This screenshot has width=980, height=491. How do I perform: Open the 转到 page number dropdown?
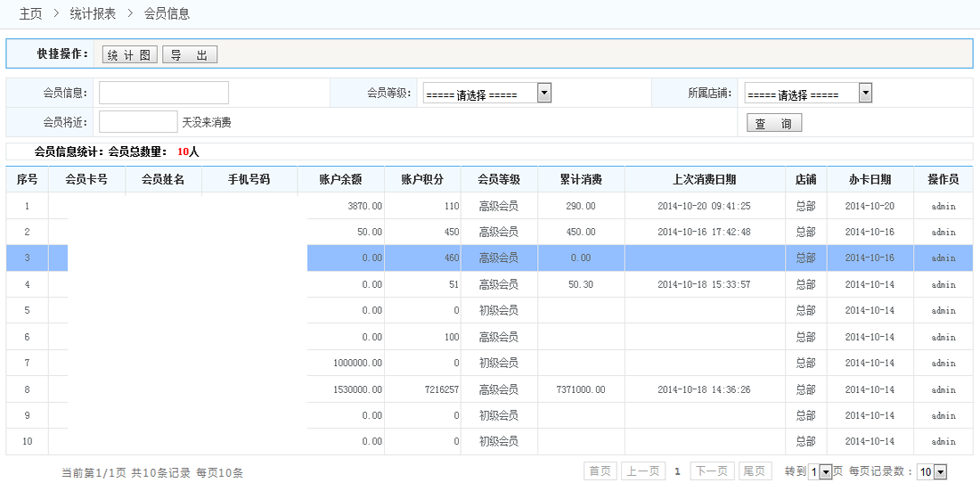click(820, 471)
